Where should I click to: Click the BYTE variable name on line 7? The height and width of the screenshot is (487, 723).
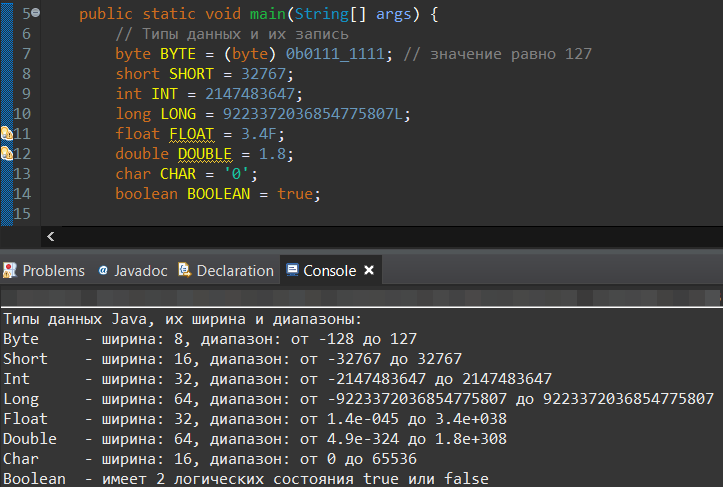[178, 54]
